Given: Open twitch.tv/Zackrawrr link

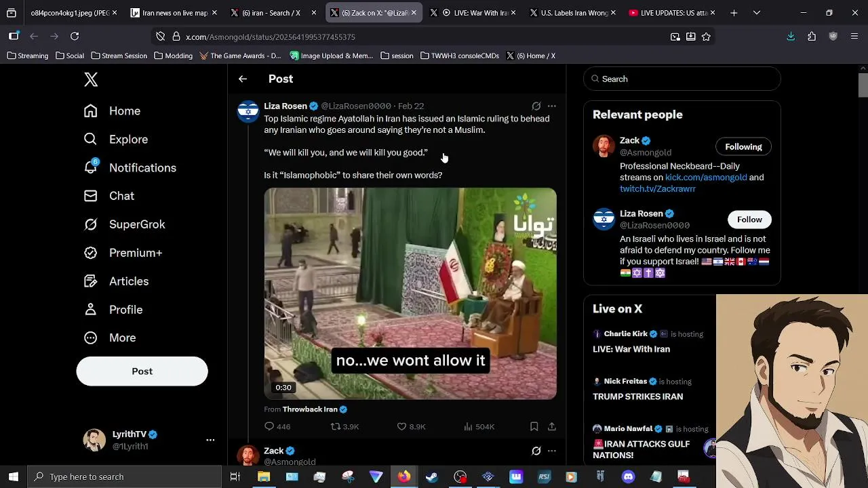Looking at the screenshot, I should click(x=658, y=189).
